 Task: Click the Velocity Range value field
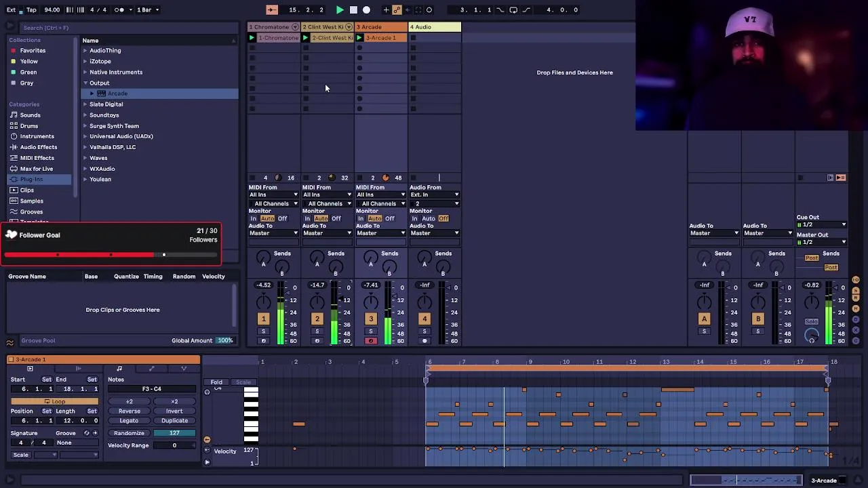point(174,445)
